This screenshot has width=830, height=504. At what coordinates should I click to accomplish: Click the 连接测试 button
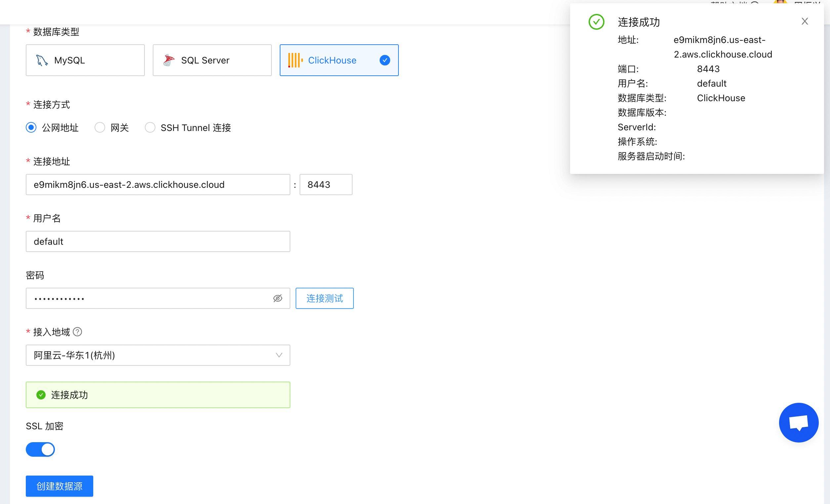pyautogui.click(x=324, y=298)
